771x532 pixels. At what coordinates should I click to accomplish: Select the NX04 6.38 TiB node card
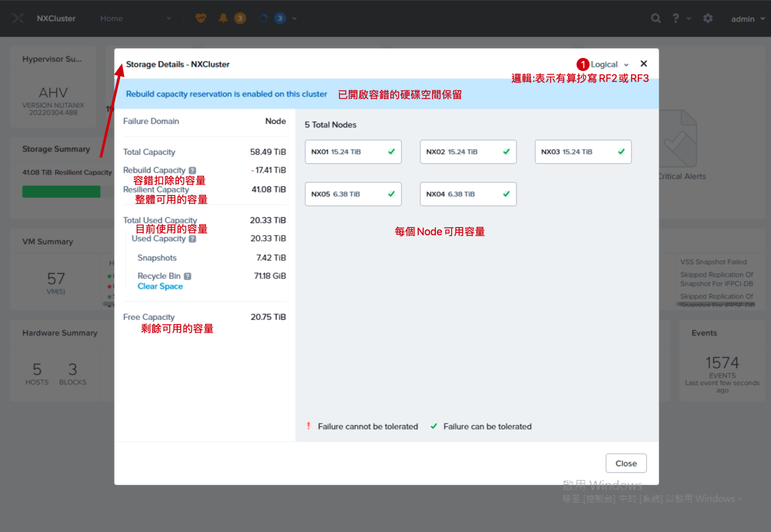(x=468, y=194)
